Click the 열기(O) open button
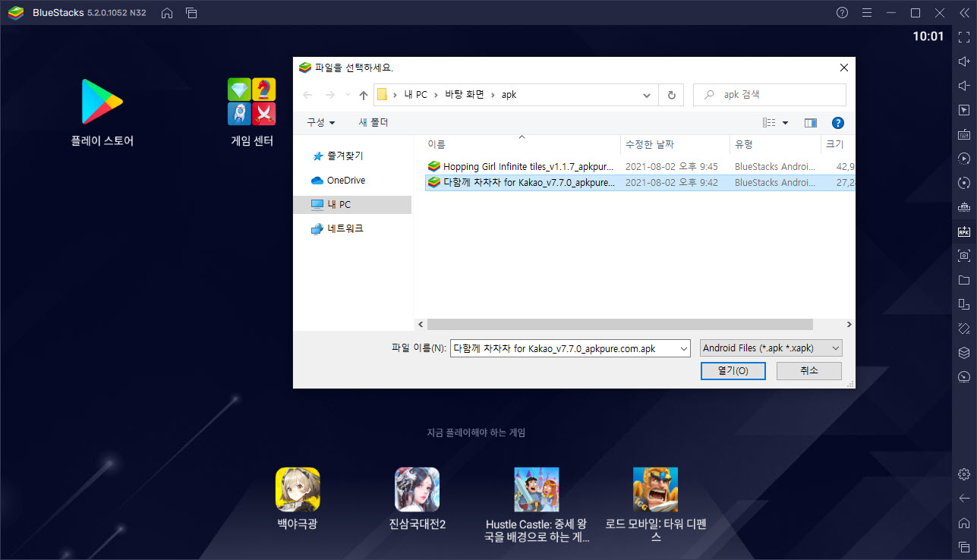This screenshot has height=560, width=977. (x=733, y=370)
